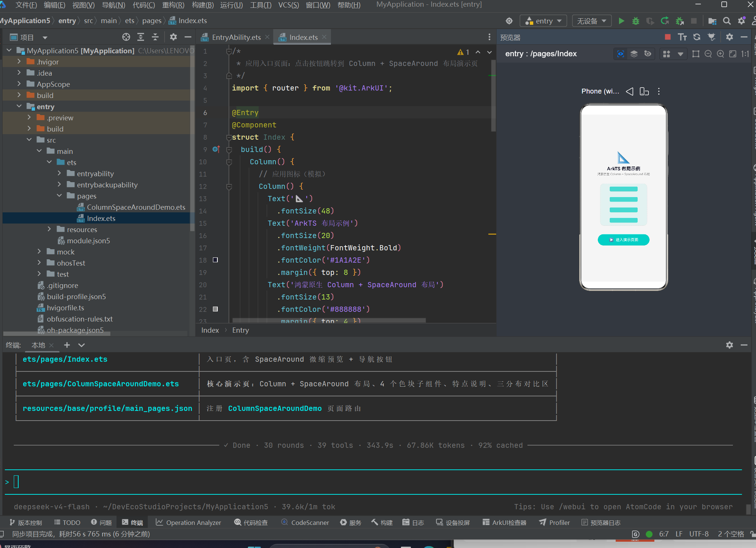
Task: Click the locate target icon beside entry dropdown
Action: [x=509, y=21]
